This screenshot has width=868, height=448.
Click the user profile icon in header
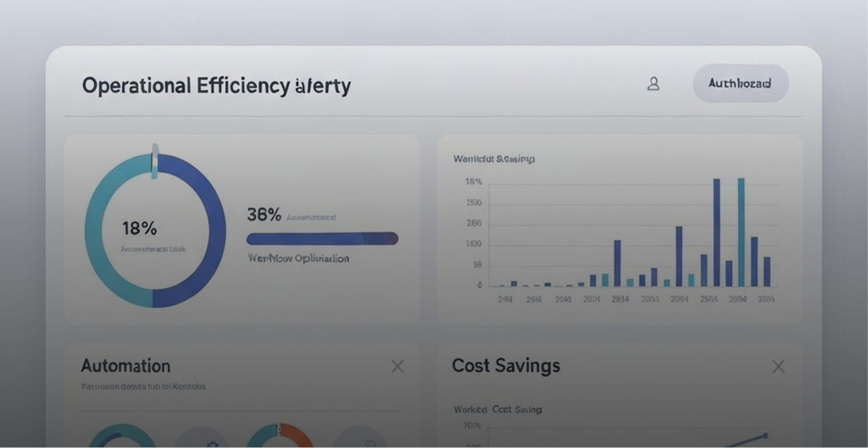(x=653, y=84)
